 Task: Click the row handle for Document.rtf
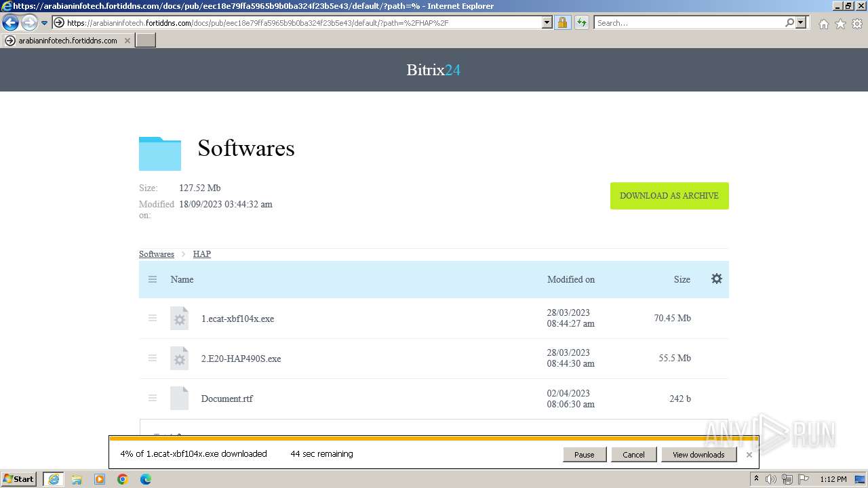coord(153,398)
